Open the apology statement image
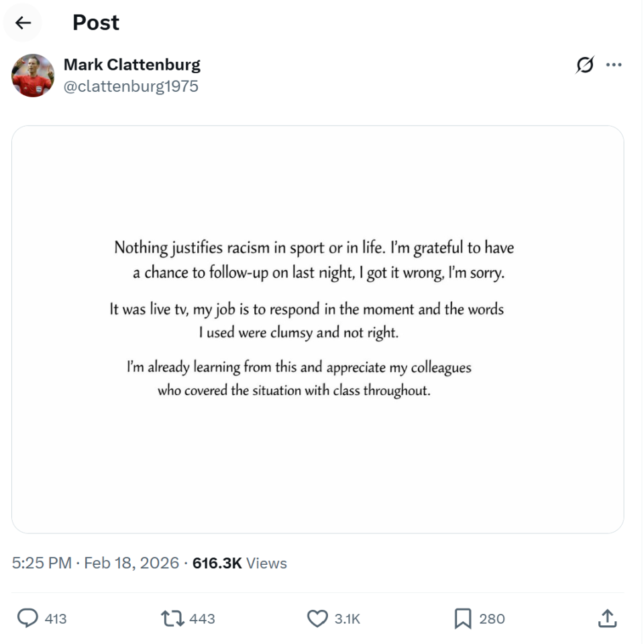The height and width of the screenshot is (644, 644). pos(317,329)
